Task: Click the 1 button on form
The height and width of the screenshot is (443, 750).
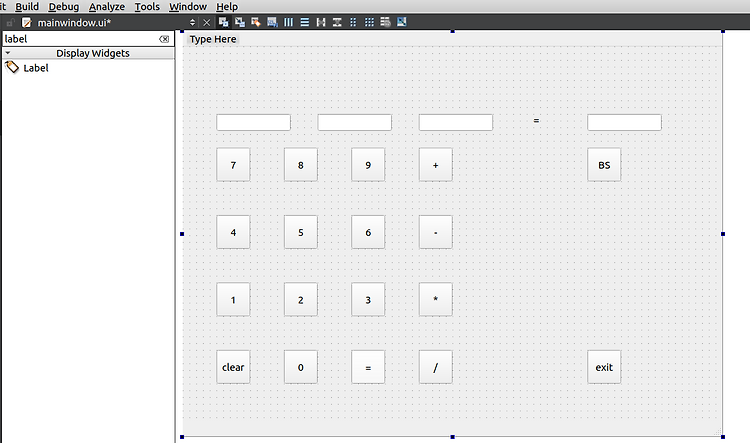Action: click(x=233, y=300)
